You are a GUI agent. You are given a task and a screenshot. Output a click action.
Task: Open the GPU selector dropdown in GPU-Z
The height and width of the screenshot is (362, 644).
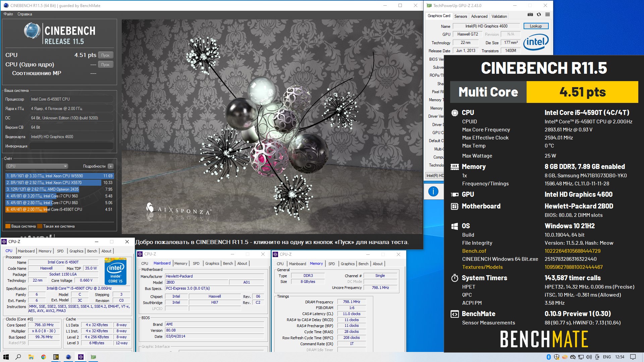pyautogui.click(x=435, y=176)
